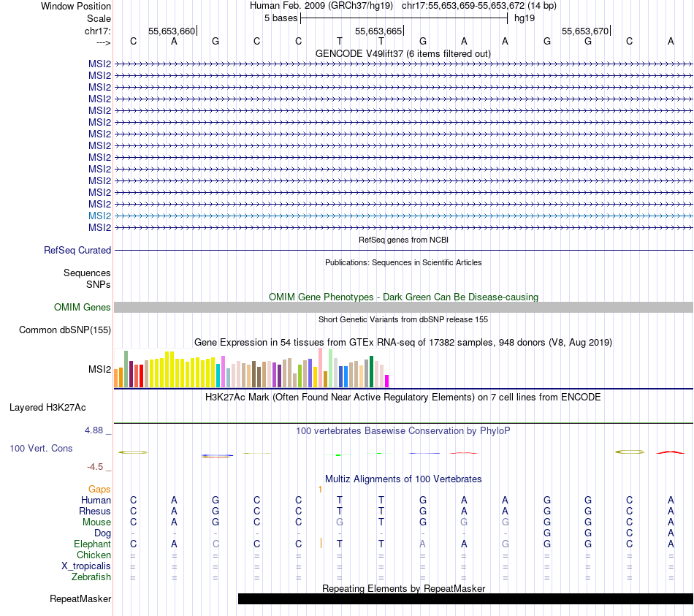Click the ---> strand direction arrow
694x616 pixels.
103,42
